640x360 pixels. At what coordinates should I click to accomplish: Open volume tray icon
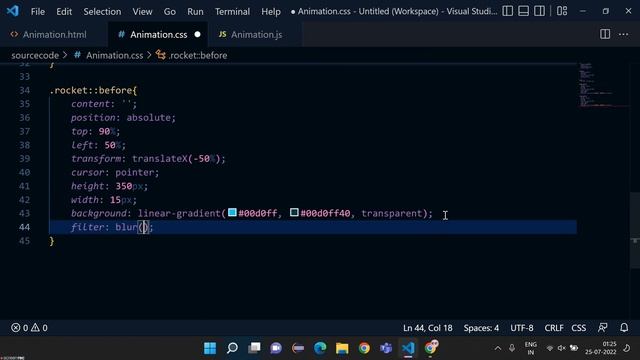(x=562, y=348)
